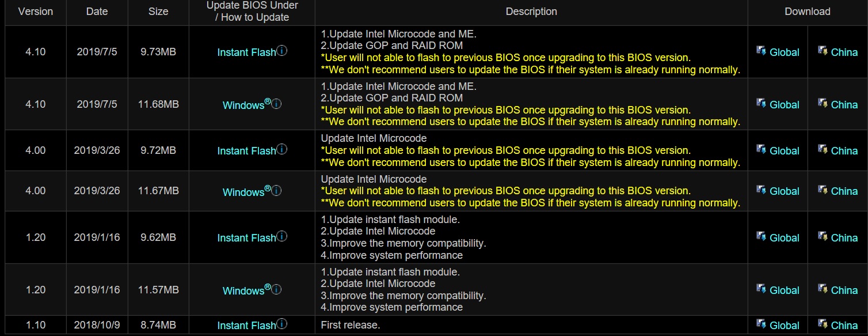Download Global BIOS 4.10 Windows 11.68MB
This screenshot has width=868, height=336.
click(784, 105)
